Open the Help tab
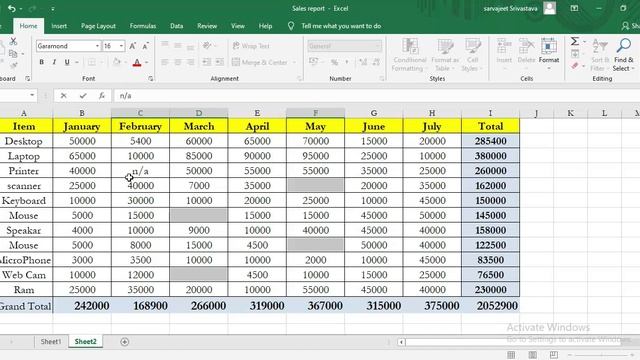640x360 pixels. [265, 26]
